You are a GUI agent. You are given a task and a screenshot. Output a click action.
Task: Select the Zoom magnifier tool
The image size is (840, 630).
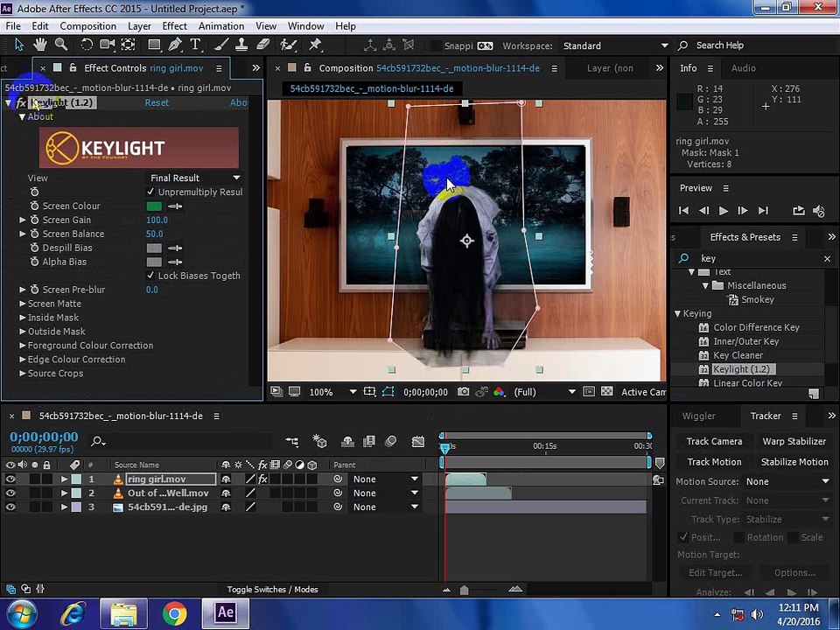pyautogui.click(x=61, y=45)
